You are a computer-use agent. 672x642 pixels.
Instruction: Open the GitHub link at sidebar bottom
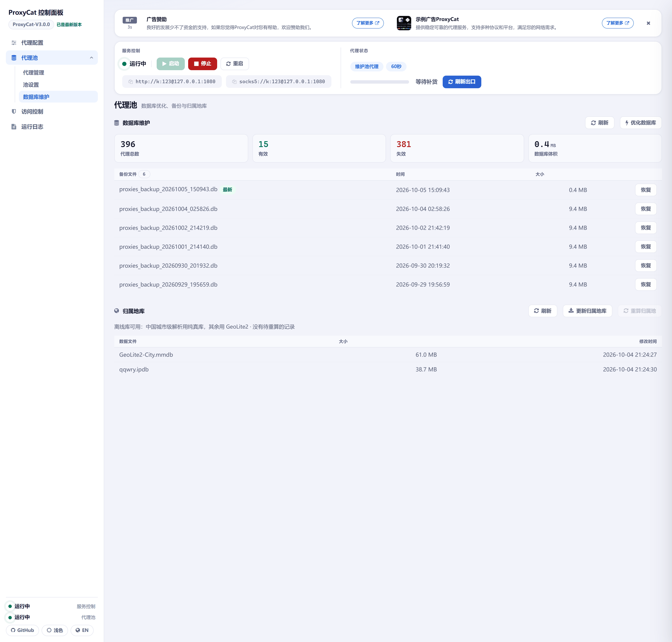click(23, 630)
